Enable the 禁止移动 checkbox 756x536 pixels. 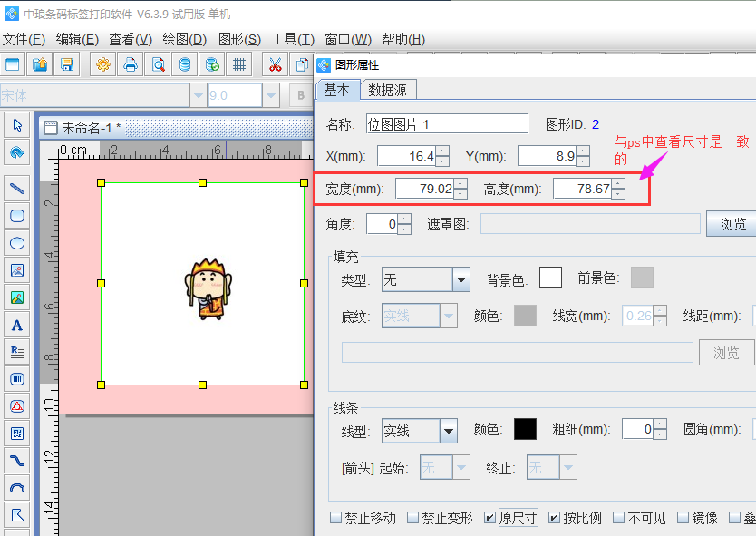click(x=336, y=518)
